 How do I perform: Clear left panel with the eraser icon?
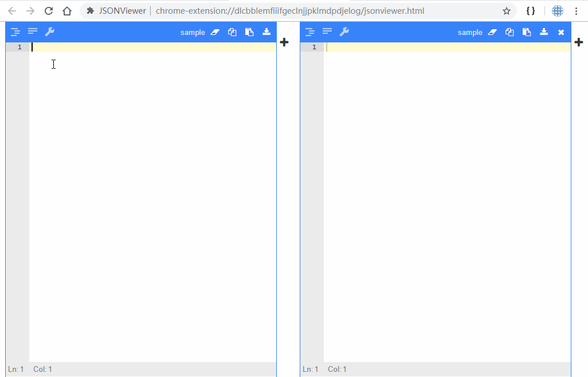click(x=215, y=32)
